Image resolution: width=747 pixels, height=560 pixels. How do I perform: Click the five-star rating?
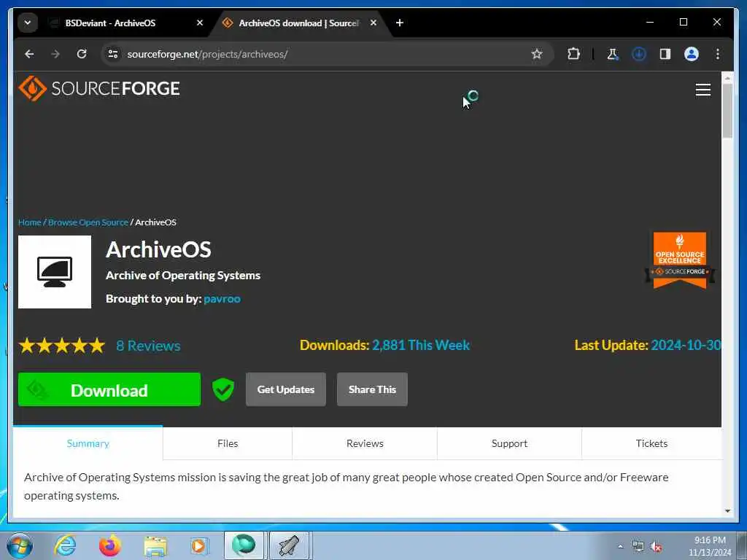pyautogui.click(x=62, y=346)
